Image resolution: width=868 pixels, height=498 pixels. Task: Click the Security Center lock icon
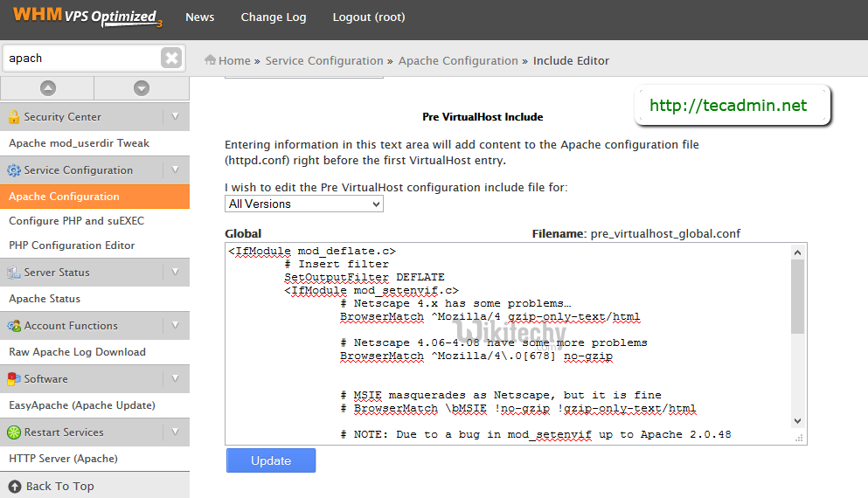pyautogui.click(x=13, y=117)
